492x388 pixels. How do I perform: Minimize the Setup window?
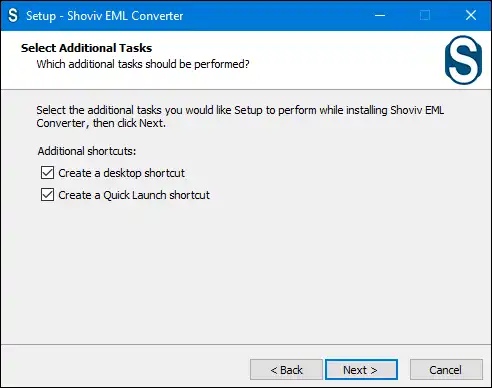tap(380, 15)
